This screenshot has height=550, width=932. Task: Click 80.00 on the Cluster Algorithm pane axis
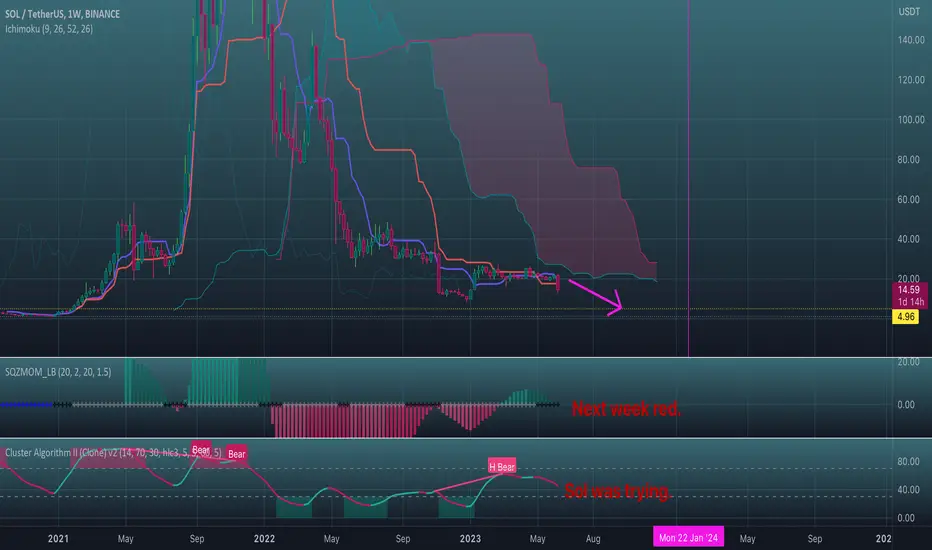point(908,461)
